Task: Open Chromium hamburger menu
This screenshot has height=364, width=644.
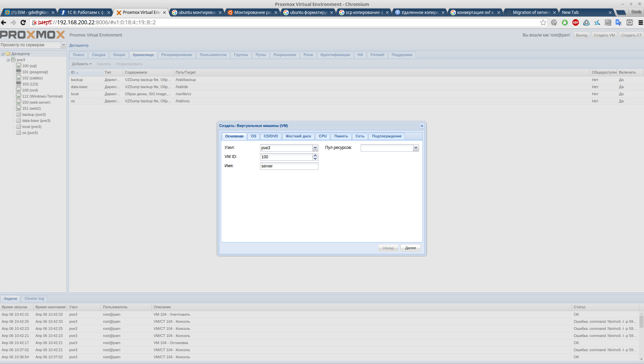Action: pyautogui.click(x=640, y=23)
